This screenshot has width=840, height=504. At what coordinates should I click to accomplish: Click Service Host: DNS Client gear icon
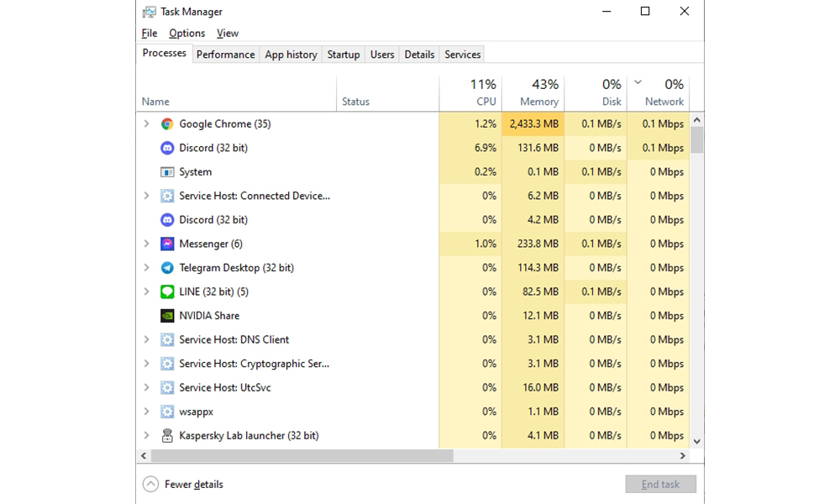[167, 339]
